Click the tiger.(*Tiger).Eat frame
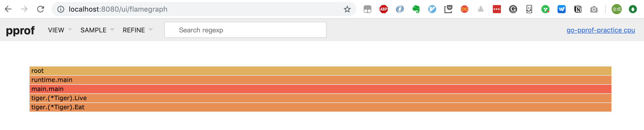This screenshot has height=130, width=644. (320, 107)
